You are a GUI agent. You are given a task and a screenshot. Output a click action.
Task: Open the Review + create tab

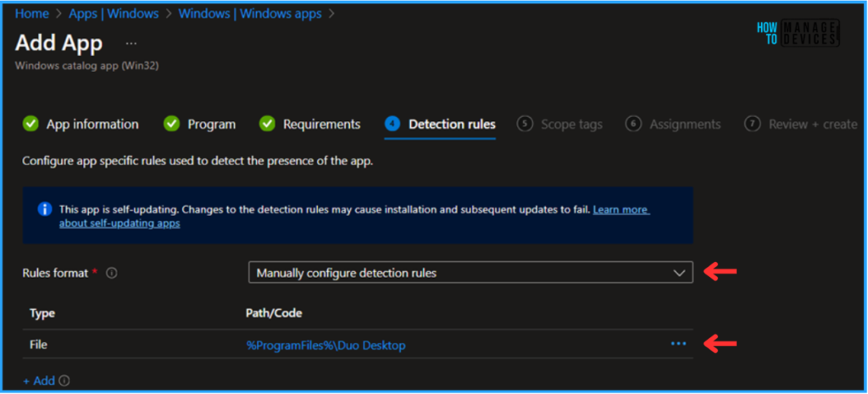click(801, 125)
